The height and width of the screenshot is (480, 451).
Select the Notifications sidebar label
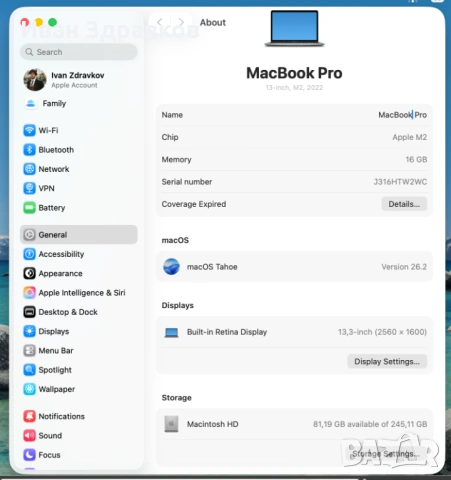[62, 416]
